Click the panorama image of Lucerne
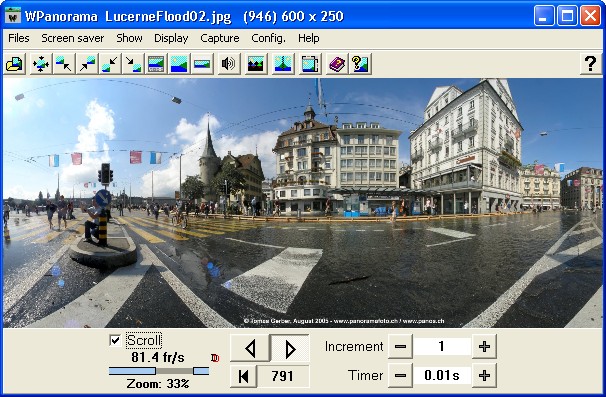The height and width of the screenshot is (397, 606). (303, 203)
